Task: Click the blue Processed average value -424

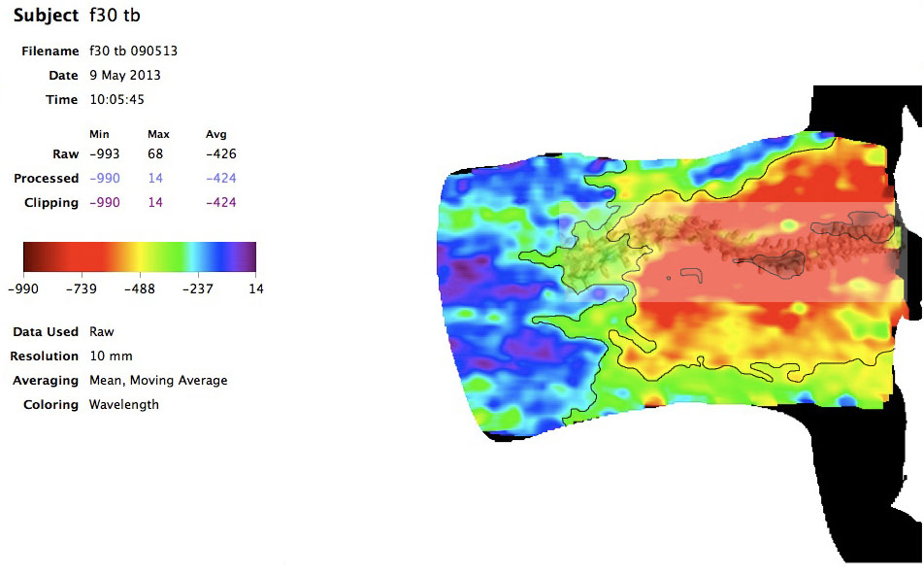Action: click(x=221, y=178)
